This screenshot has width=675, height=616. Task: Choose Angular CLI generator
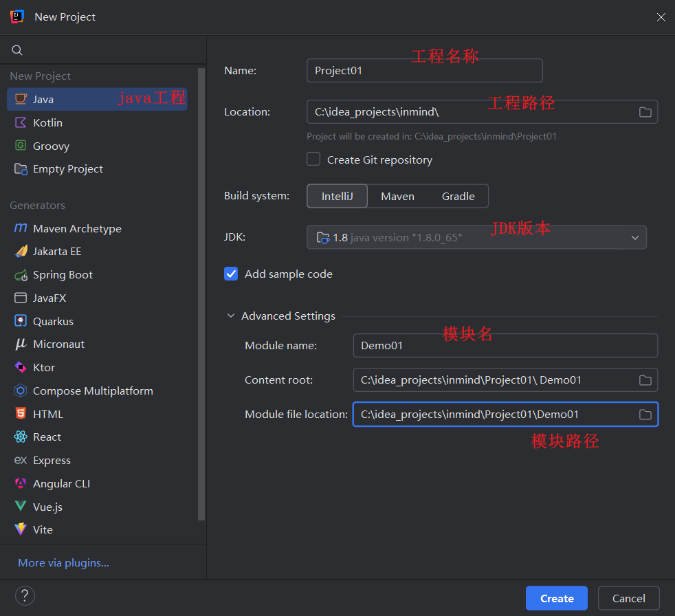[x=98, y=483]
